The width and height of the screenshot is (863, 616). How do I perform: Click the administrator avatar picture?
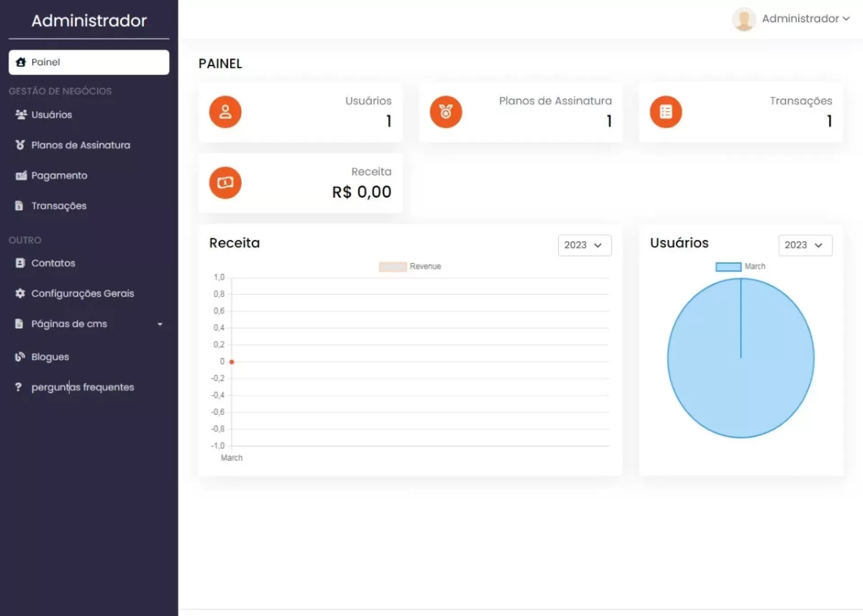[x=743, y=19]
